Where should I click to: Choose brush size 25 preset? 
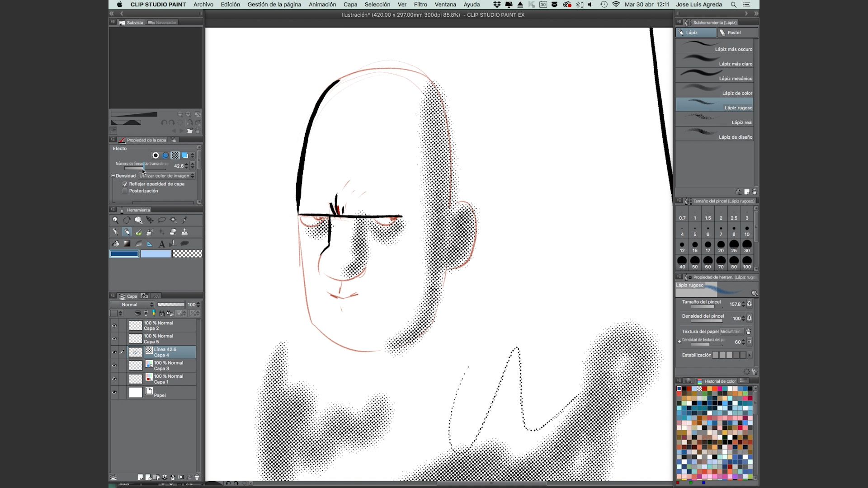coord(734,247)
